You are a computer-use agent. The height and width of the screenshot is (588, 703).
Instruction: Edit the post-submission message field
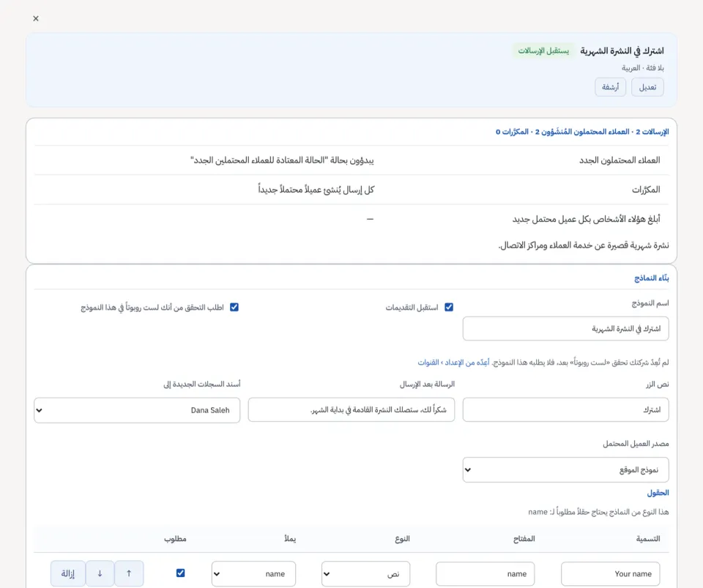tap(351, 409)
